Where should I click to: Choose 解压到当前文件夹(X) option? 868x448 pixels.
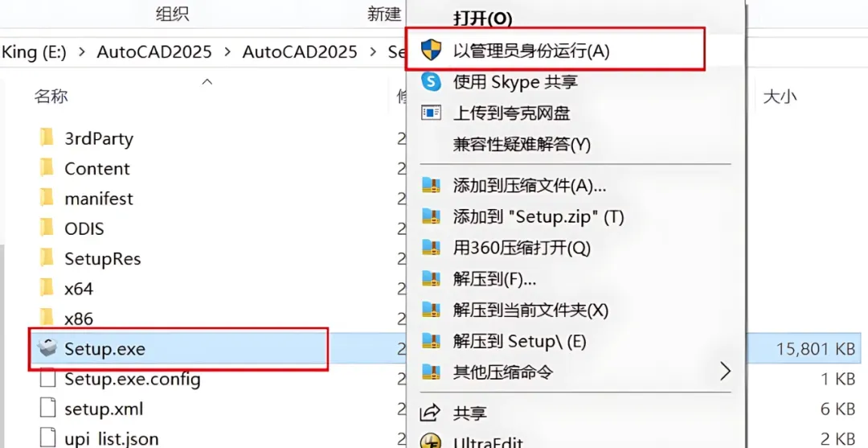point(530,310)
